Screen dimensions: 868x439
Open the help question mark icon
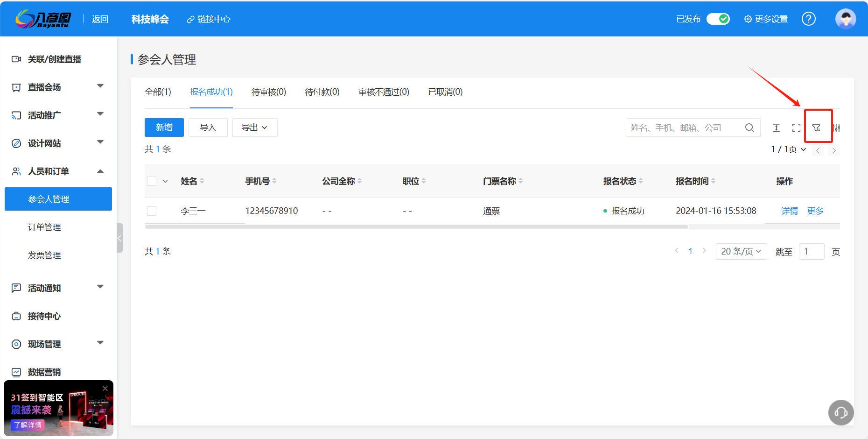[x=809, y=19]
